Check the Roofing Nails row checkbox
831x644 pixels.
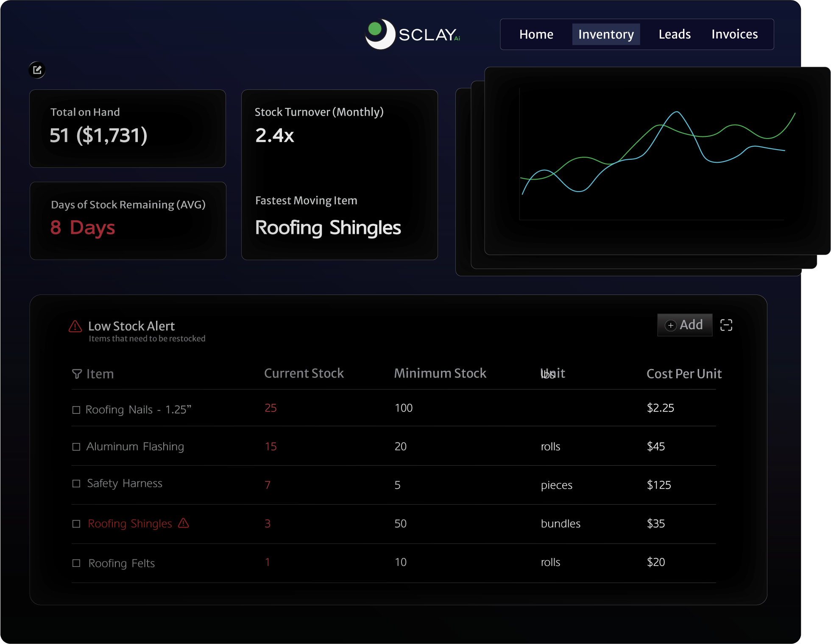pyautogui.click(x=76, y=409)
